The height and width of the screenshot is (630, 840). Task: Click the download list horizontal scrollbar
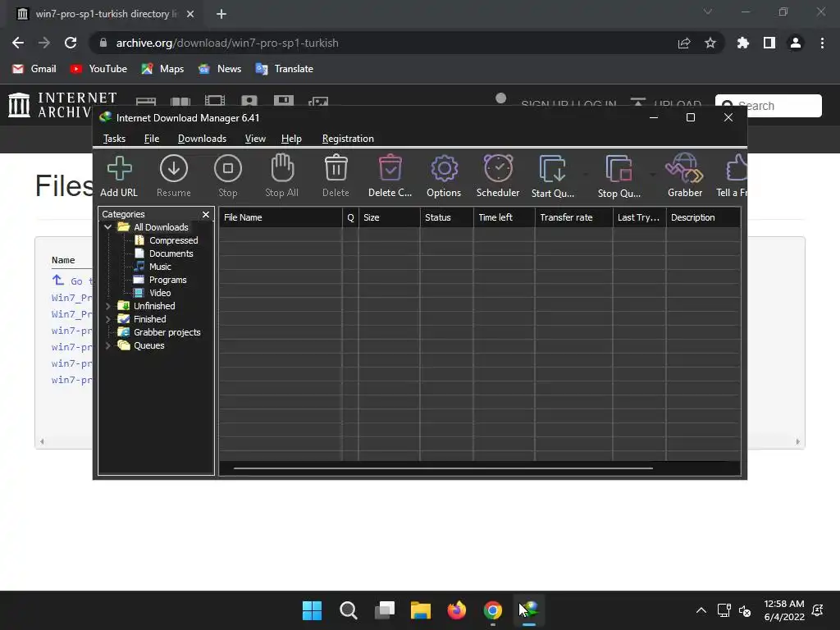(443, 468)
